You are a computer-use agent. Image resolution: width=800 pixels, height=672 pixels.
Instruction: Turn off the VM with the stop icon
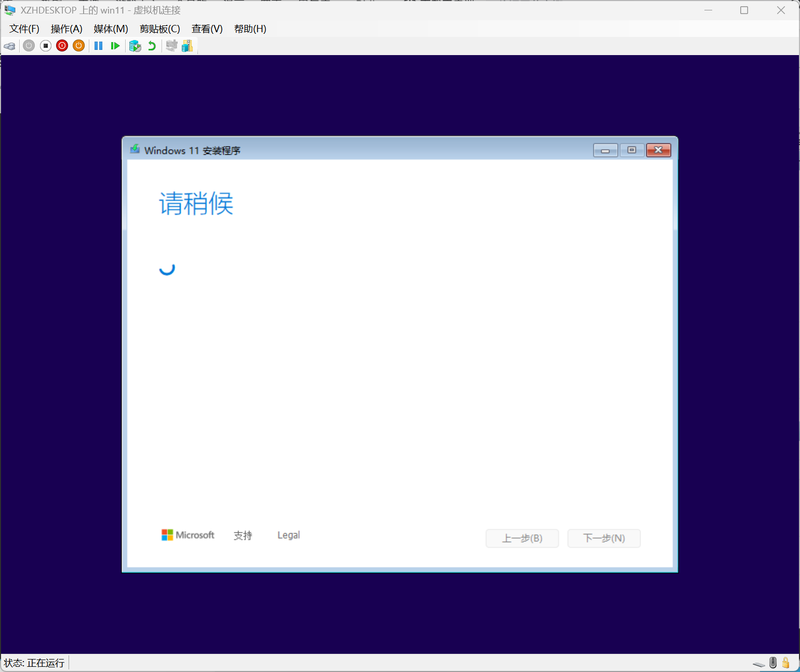pos(46,46)
